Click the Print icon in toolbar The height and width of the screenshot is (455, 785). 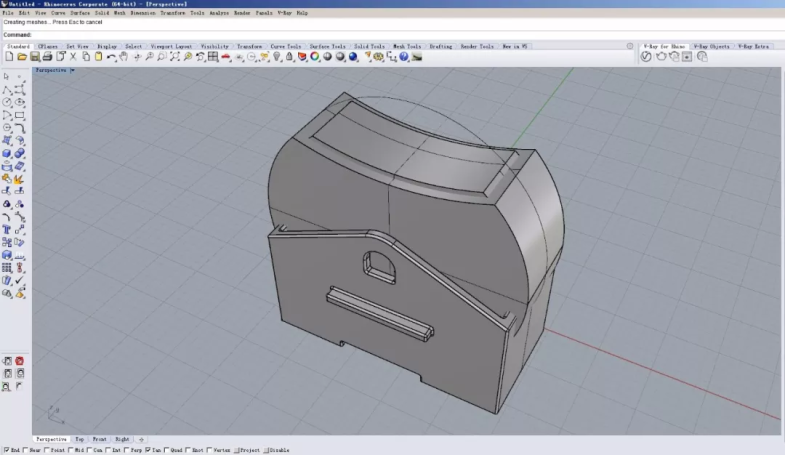[48, 57]
